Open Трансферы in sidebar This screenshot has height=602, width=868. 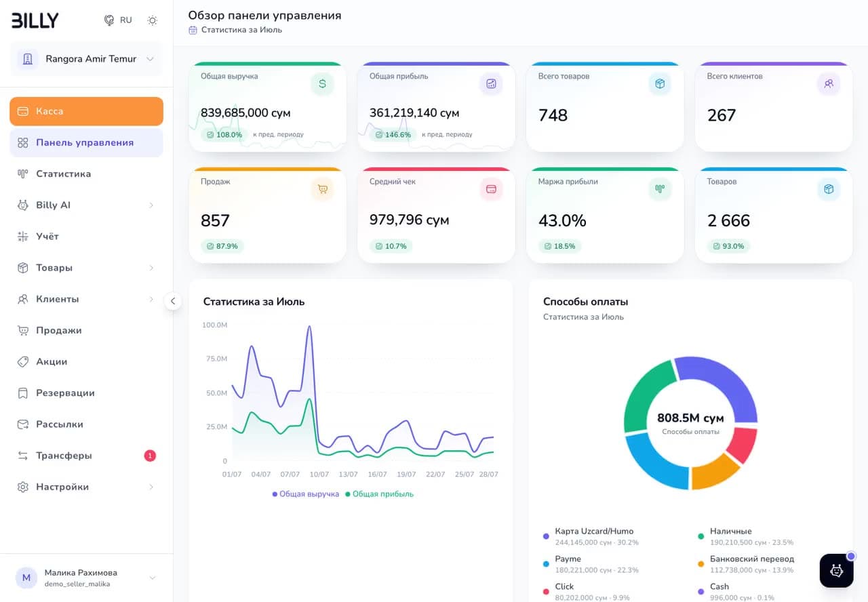[86, 456]
